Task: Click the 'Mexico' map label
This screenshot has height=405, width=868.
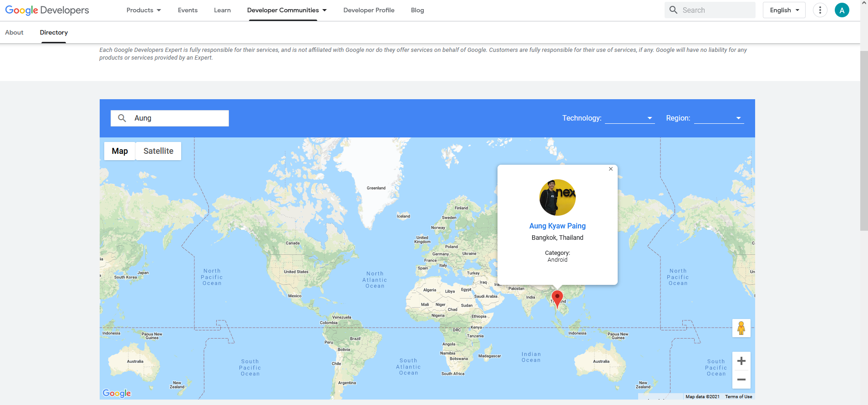Action: [294, 296]
